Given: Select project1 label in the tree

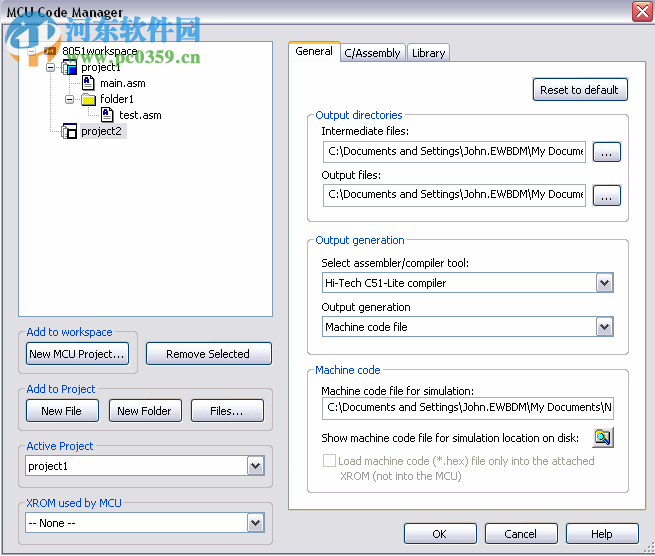Looking at the screenshot, I should coord(101,67).
